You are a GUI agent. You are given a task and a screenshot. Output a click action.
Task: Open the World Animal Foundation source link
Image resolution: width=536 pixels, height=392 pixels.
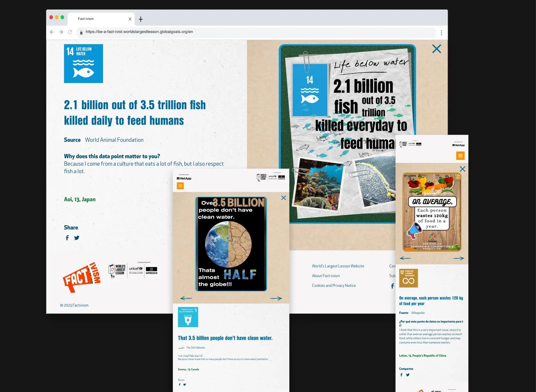tap(114, 140)
